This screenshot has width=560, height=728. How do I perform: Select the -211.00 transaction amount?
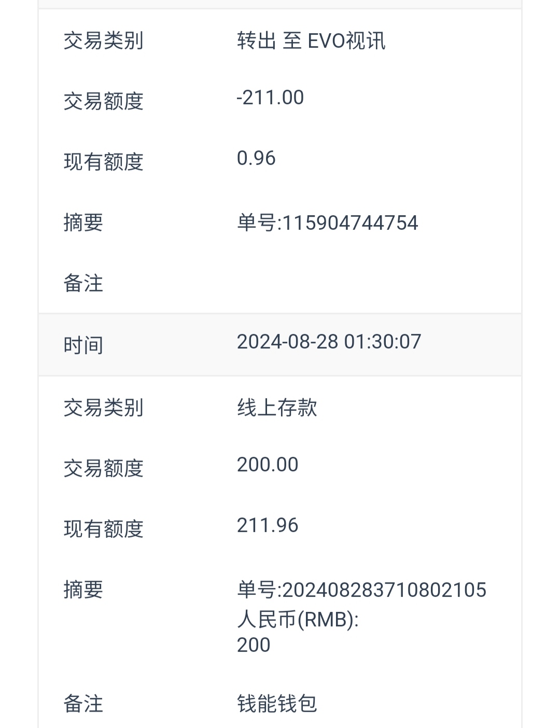(270, 97)
